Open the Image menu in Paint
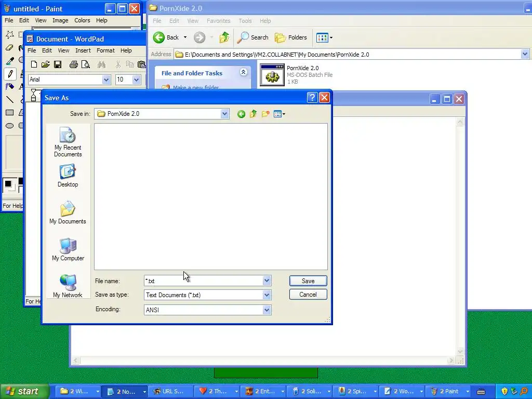The height and width of the screenshot is (399, 532). 60,20
